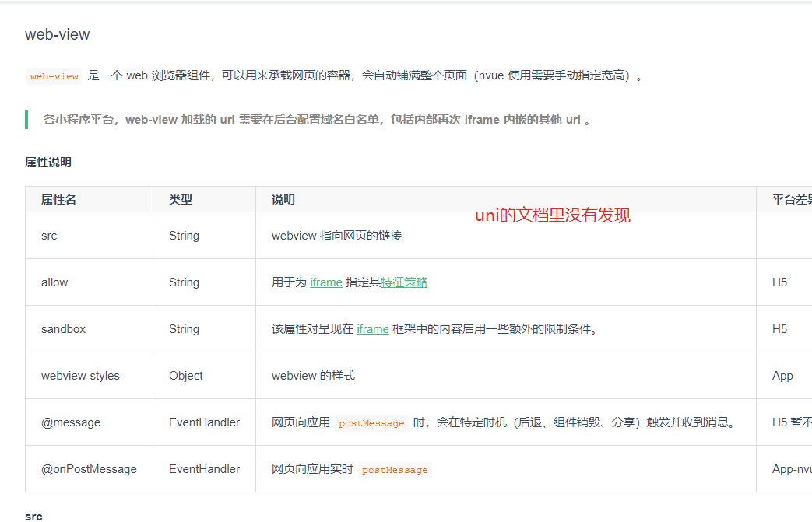
Task: Click the Object type cell for webview-styles
Action: 185,376
